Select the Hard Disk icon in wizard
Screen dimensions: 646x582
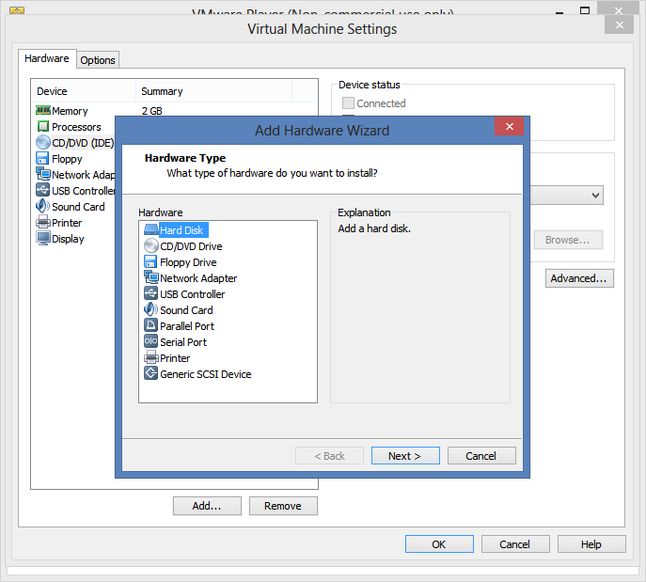pyautogui.click(x=151, y=229)
